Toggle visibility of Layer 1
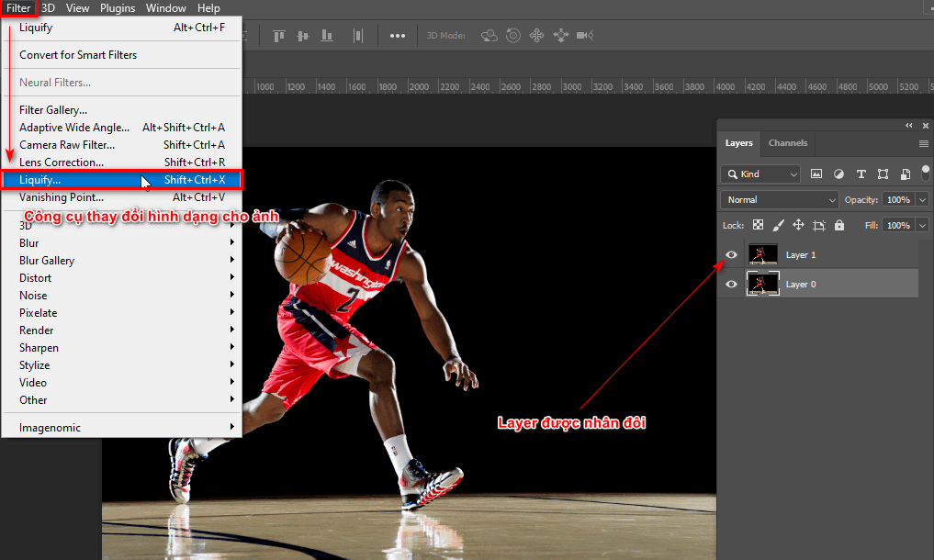934x560 pixels. pyautogui.click(x=731, y=254)
